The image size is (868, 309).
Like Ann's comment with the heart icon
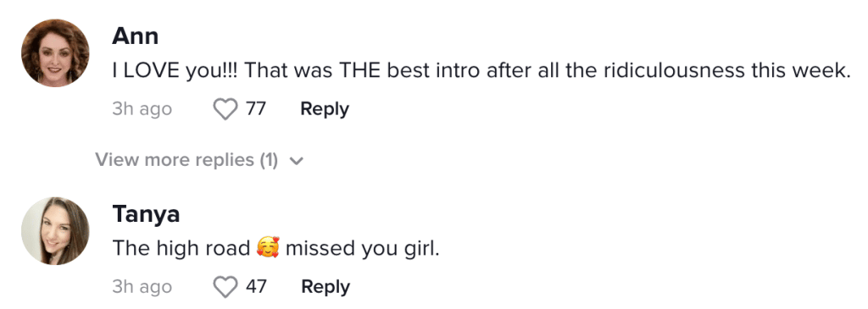point(225,109)
